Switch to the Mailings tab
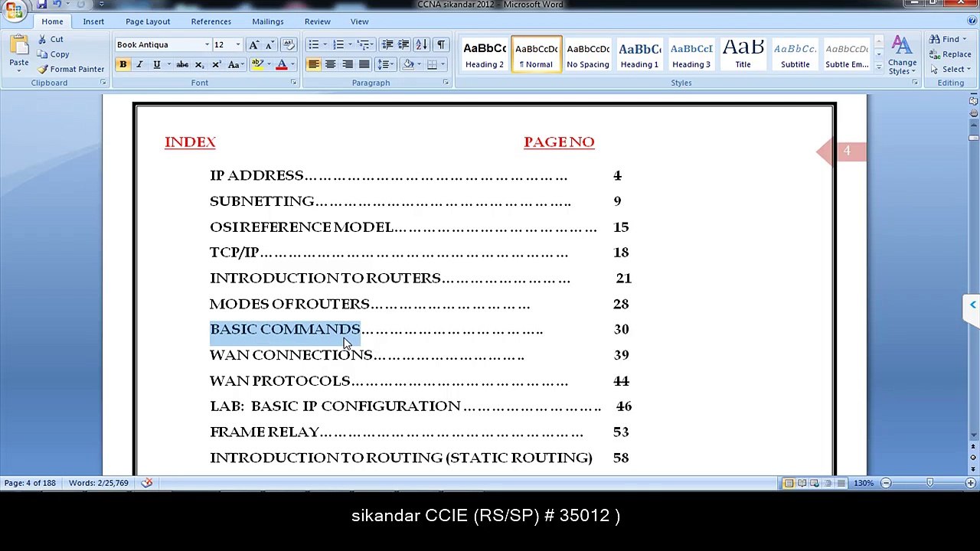 pos(268,21)
